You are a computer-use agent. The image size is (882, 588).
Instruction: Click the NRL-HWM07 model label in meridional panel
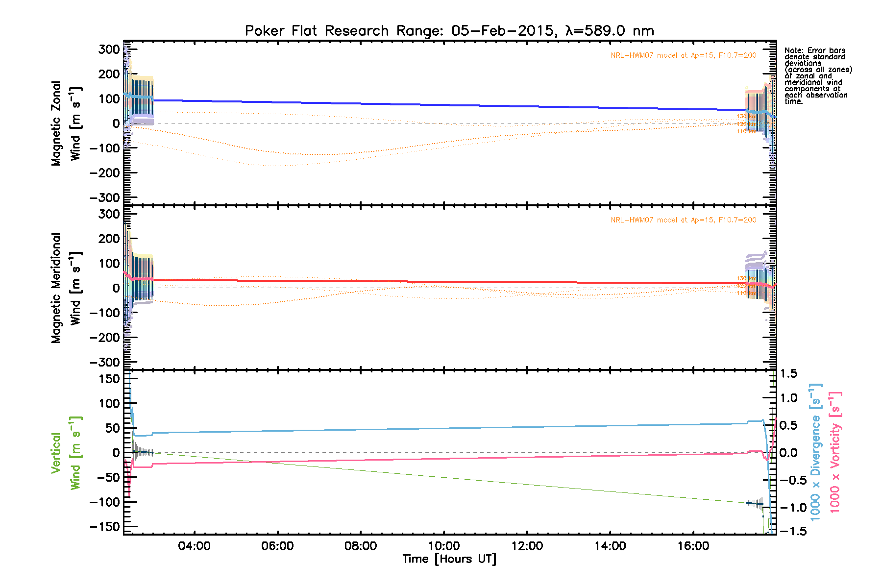coord(683,220)
